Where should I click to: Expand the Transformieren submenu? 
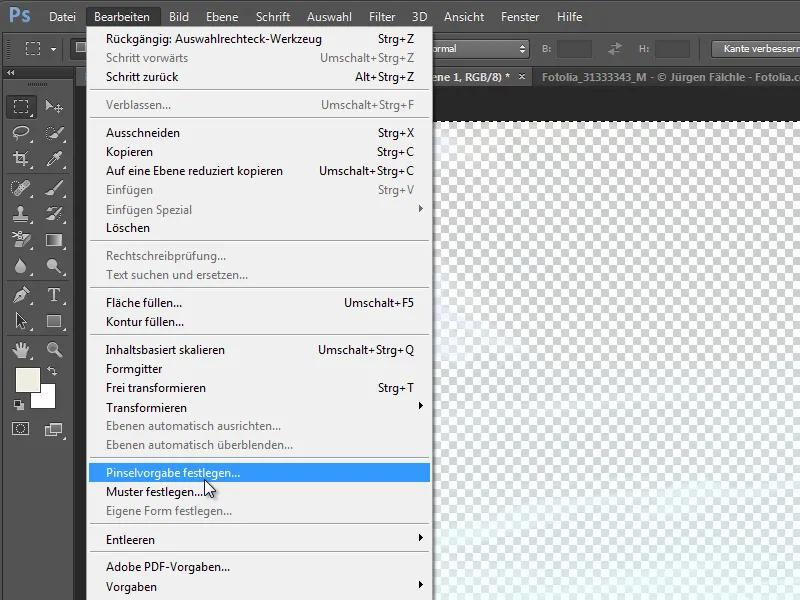420,406
